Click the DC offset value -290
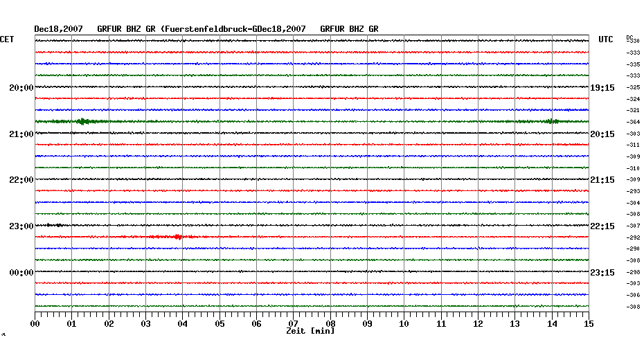Screen dimensions: 644x342 coord(633,249)
